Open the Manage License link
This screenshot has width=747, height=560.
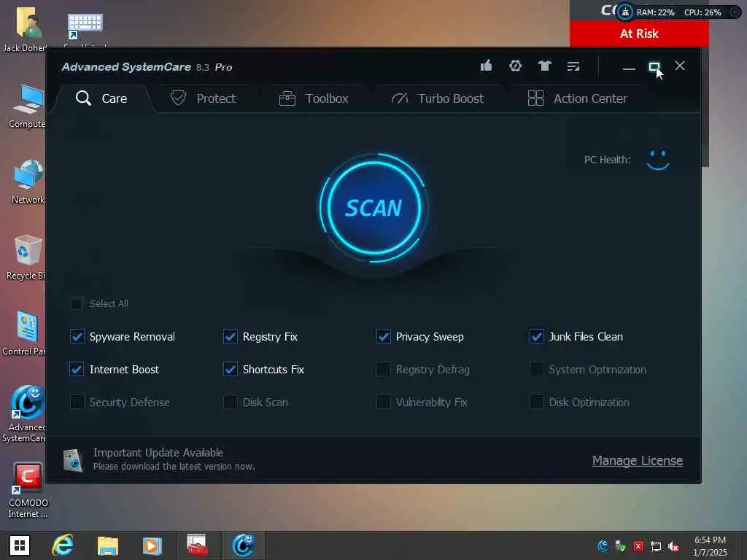pos(638,461)
